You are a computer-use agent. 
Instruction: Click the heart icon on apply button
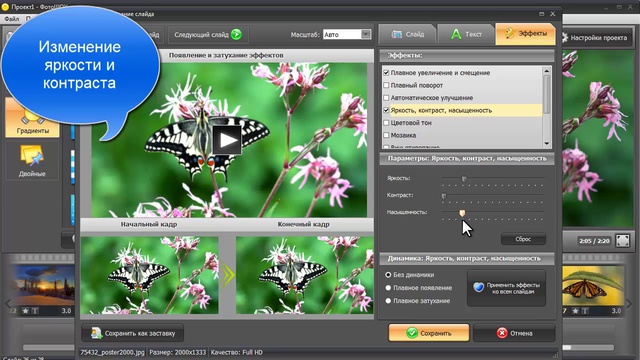pos(478,287)
